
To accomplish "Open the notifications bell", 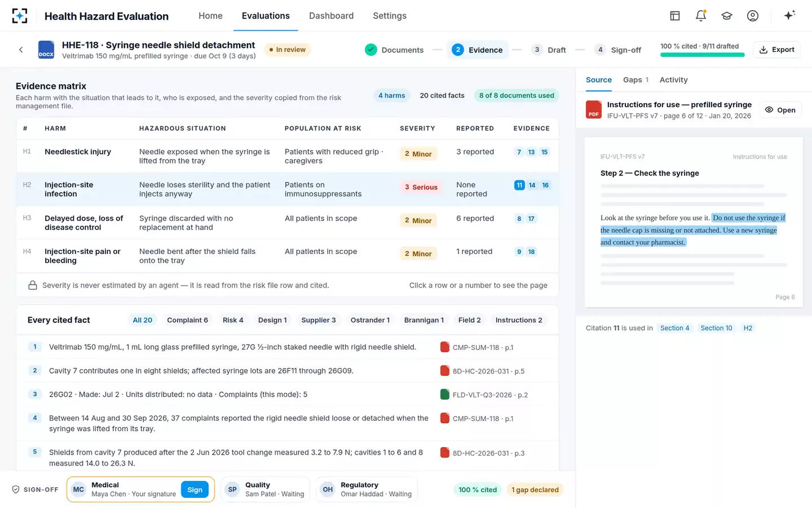I will (701, 16).
